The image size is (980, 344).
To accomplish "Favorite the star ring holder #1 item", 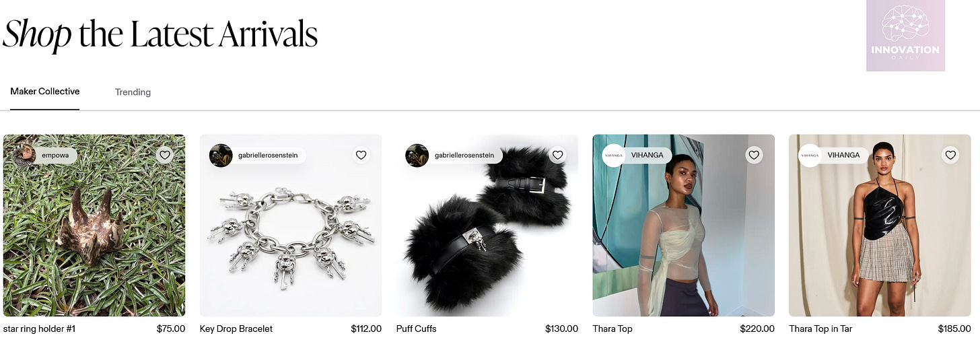I will point(165,155).
